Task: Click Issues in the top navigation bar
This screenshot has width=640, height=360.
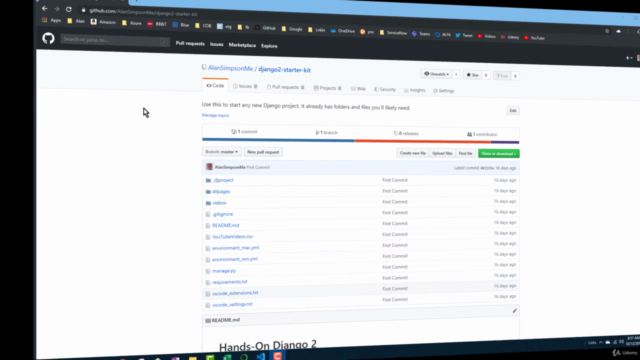Action: [216, 44]
